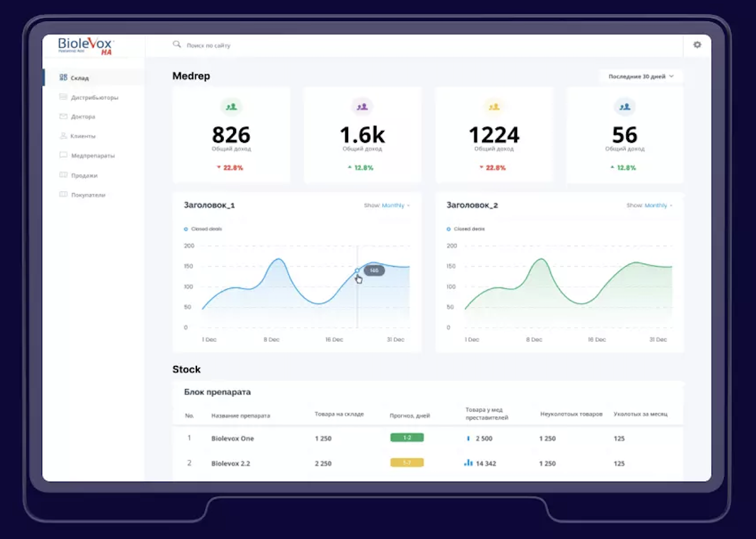
Task: Open the Monthly dropdown in Заголовок_1
Action: coord(396,206)
